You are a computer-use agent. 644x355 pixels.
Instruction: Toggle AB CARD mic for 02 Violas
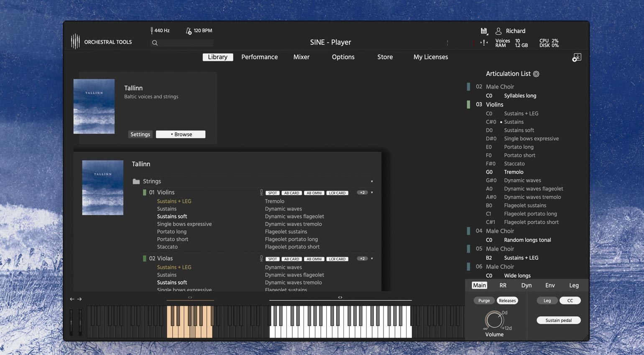291,259
